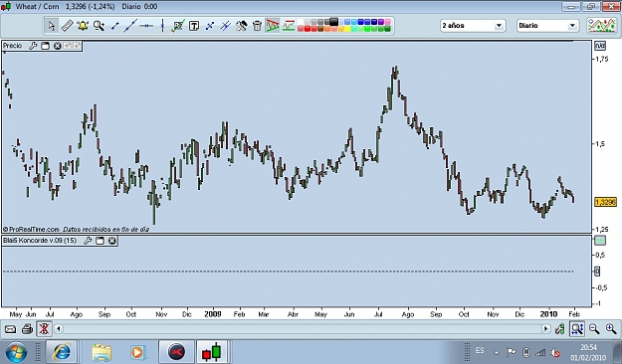Viewport: 622px width, 364px height.
Task: Open the Windows Start button
Action: pos(16,352)
